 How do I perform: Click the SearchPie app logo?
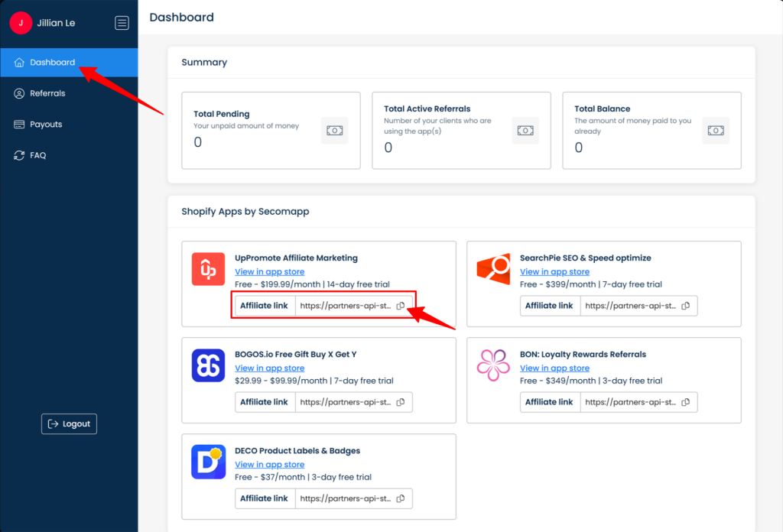click(493, 269)
